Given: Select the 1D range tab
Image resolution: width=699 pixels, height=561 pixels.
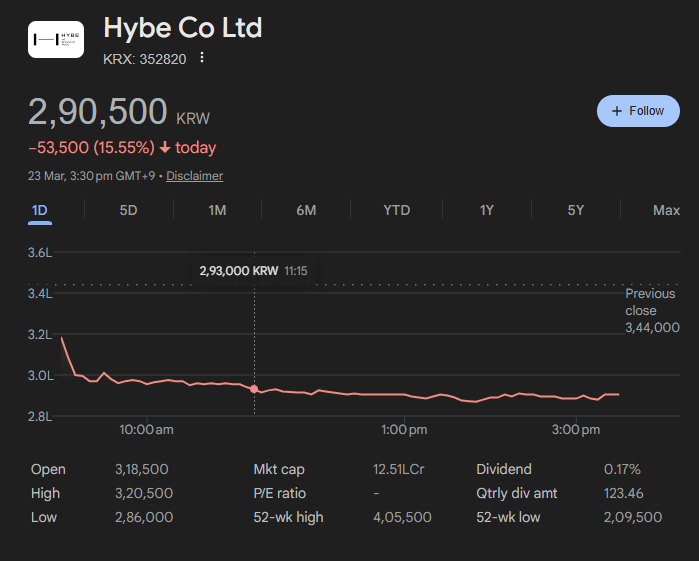Looking at the screenshot, I should (40, 210).
